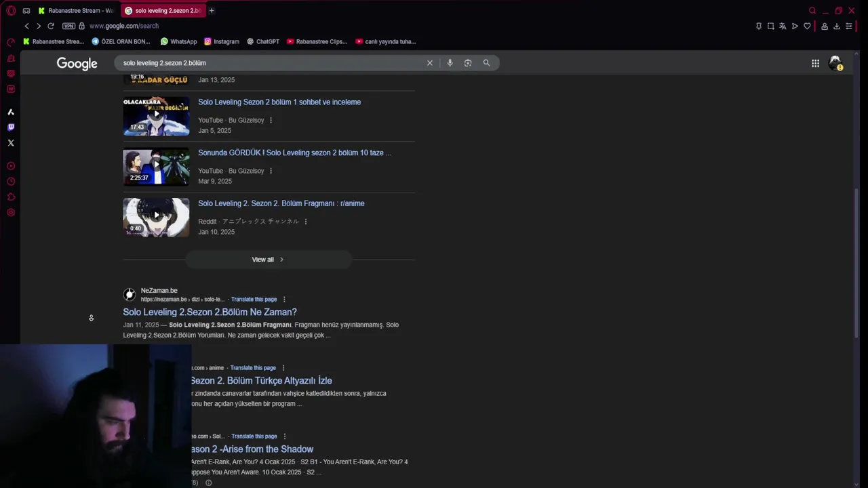Play the 2:25:37 video thumbnail
The height and width of the screenshot is (488, 868).
156,167
